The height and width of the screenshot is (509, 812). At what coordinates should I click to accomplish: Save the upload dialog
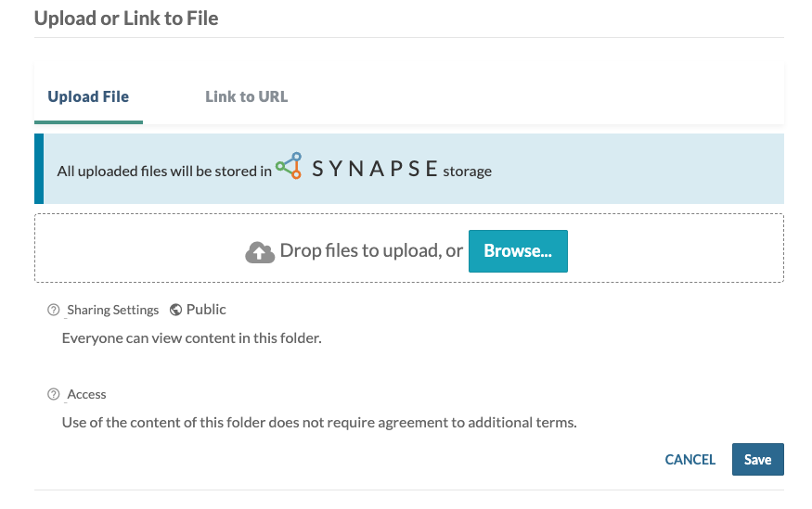coord(757,459)
